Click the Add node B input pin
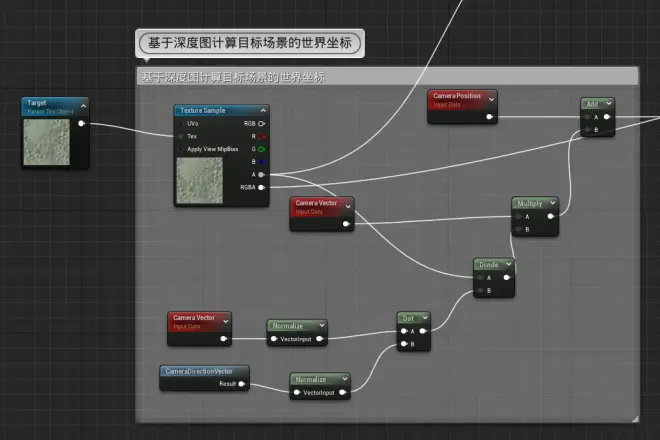 pos(589,129)
